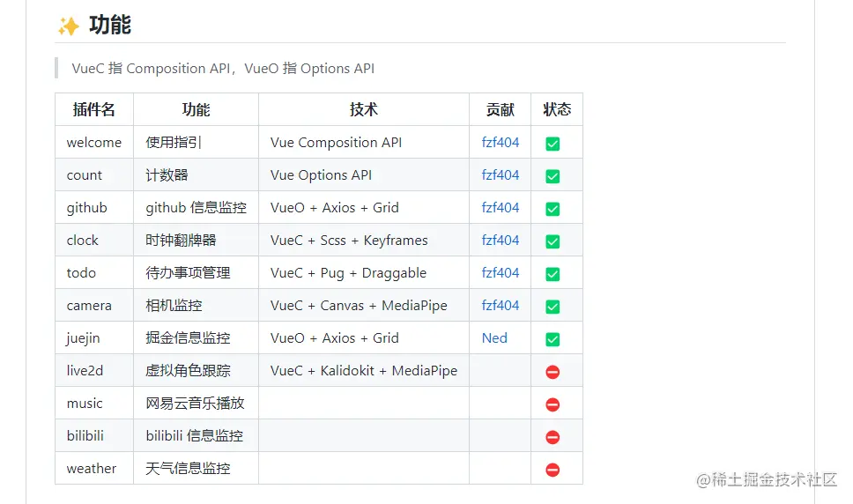Click the sparkles emoji beside 功能 heading
Viewport: 853px width, 504px height.
click(69, 26)
